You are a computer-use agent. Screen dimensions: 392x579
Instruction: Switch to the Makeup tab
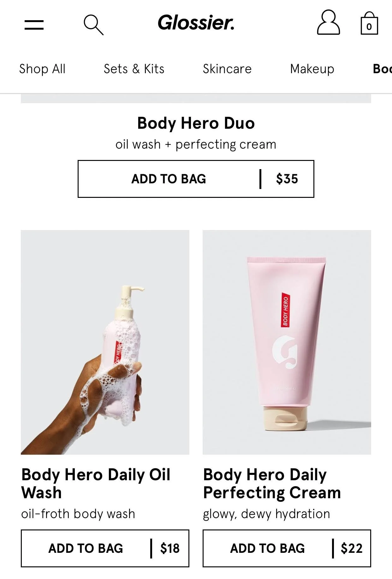312,69
